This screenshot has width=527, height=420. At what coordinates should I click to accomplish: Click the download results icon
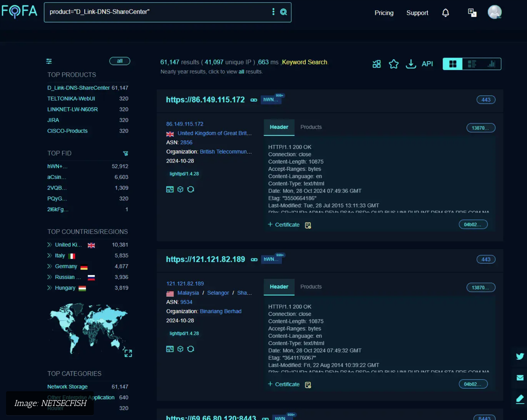click(x=411, y=64)
